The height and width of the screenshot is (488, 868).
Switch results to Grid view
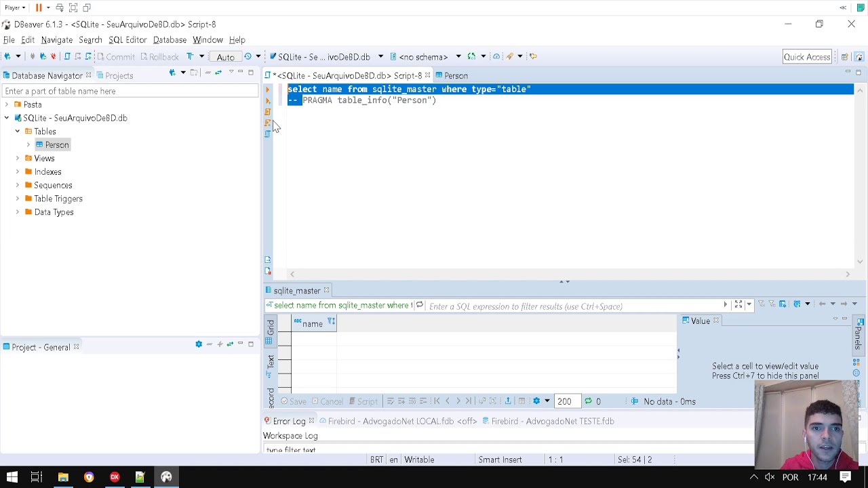(270, 331)
